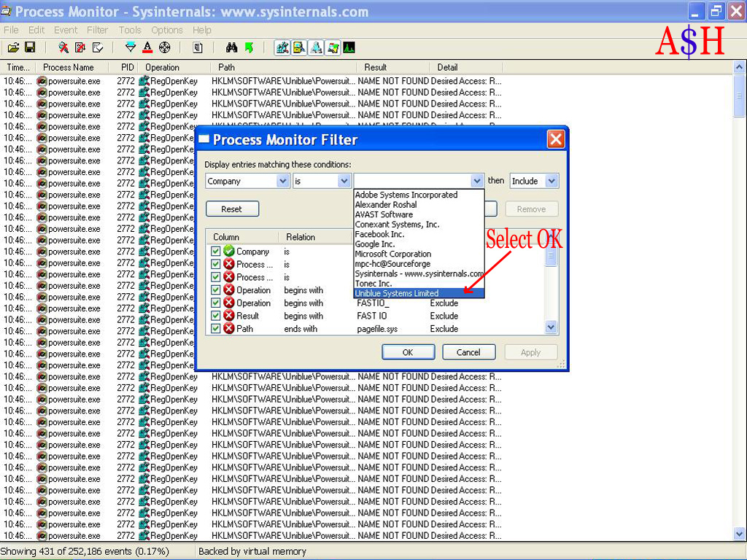This screenshot has height=560, width=747.
Task: Click the red exclude icon on Path row
Action: pos(229,328)
